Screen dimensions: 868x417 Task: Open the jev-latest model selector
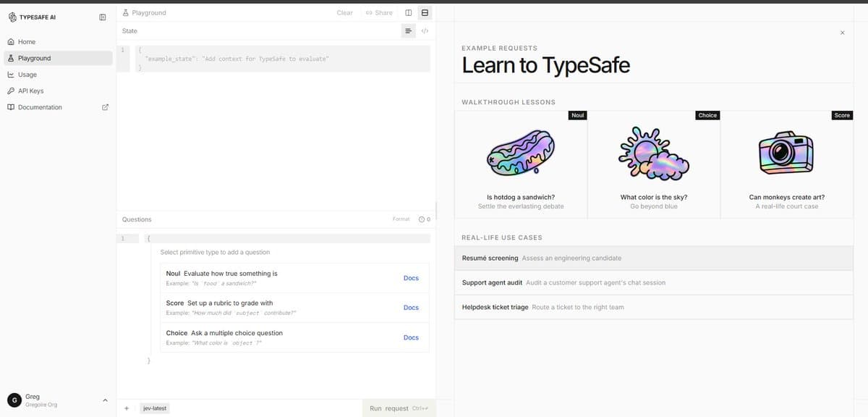(155, 408)
